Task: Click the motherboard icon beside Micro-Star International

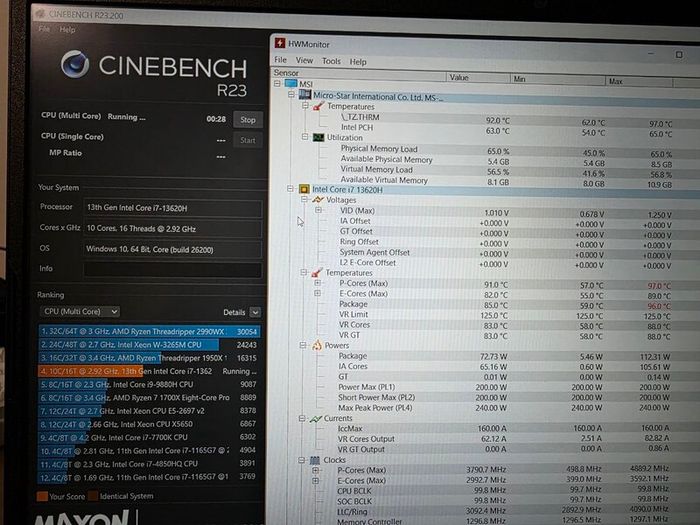Action: 305,95
